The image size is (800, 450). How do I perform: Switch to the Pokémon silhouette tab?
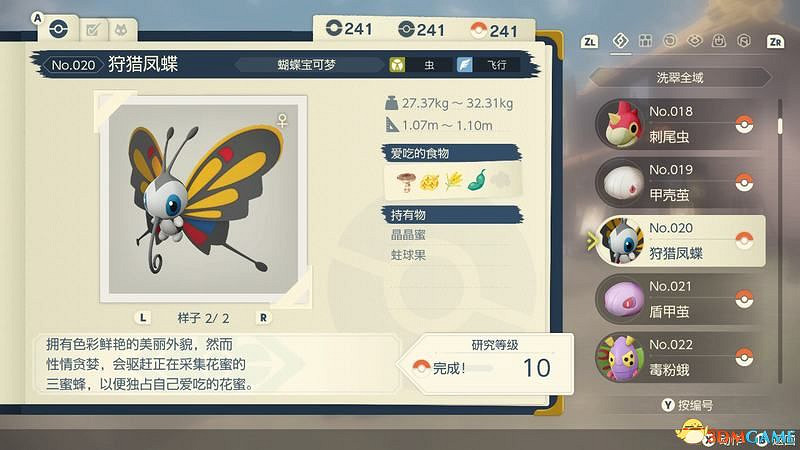point(122,30)
